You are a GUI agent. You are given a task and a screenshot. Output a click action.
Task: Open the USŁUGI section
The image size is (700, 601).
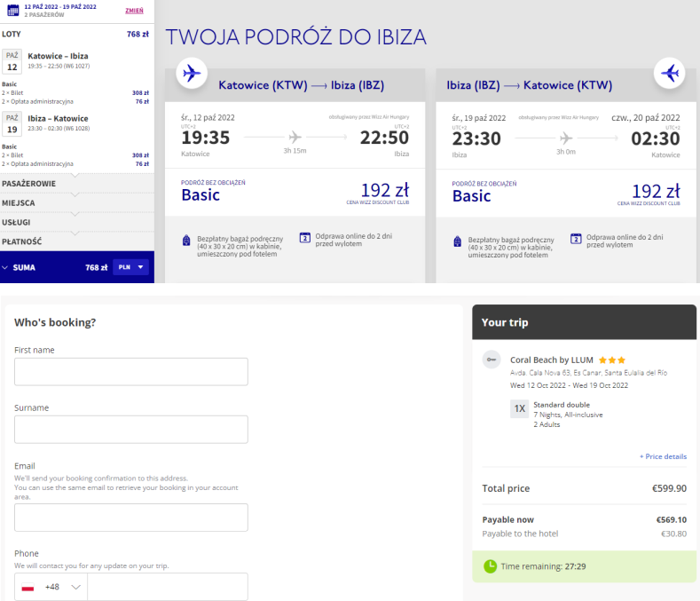coord(77,222)
